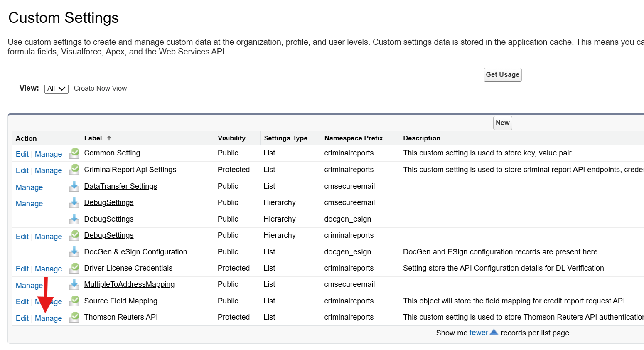The image size is (644, 350).
Task: Click the icon beside Source Field Mapping
Action: pos(74,301)
